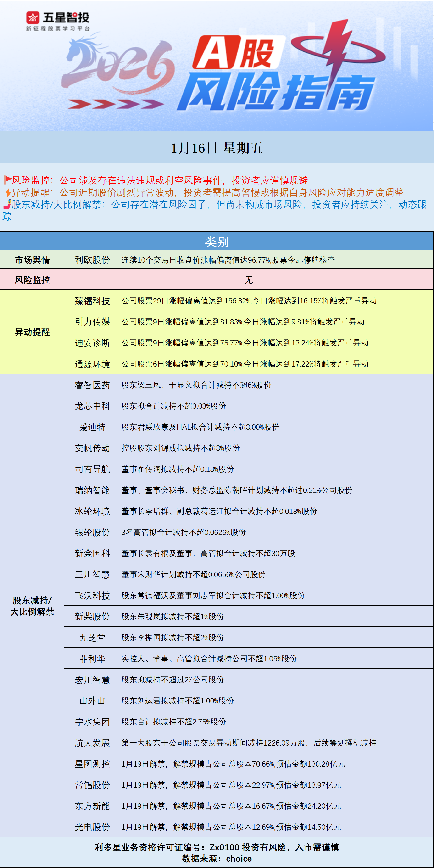The image size is (434, 868).
Task: Click the 东方新能 stock name
Action: click(92, 806)
